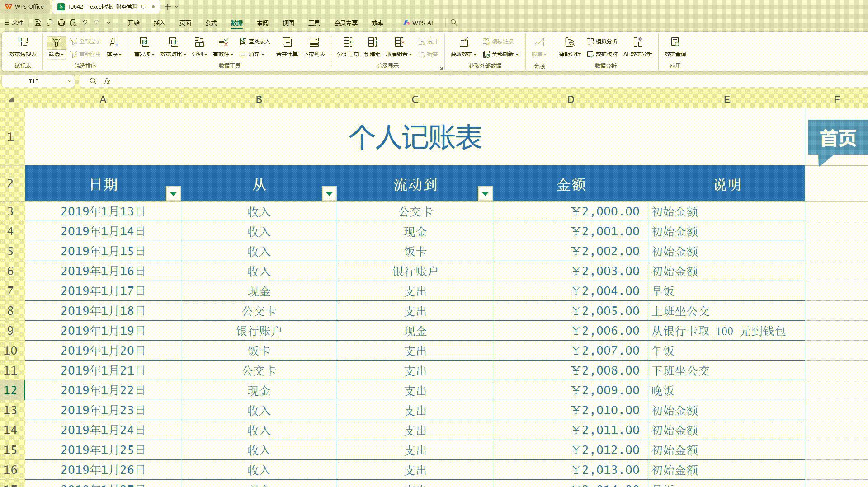
Task: Click the 填充 fill tool
Action: tap(252, 54)
